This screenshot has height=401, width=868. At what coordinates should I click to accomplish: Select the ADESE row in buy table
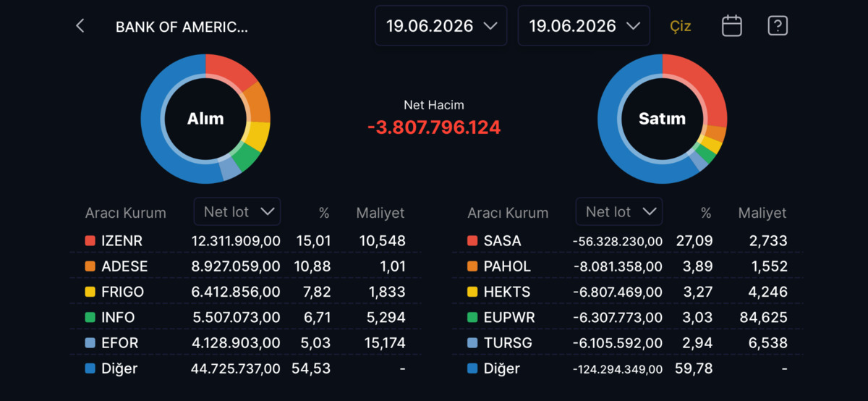tap(245, 266)
